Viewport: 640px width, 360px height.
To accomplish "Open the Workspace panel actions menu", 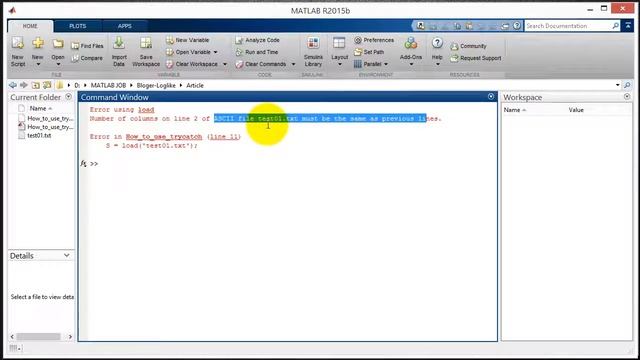I will 627,97.
